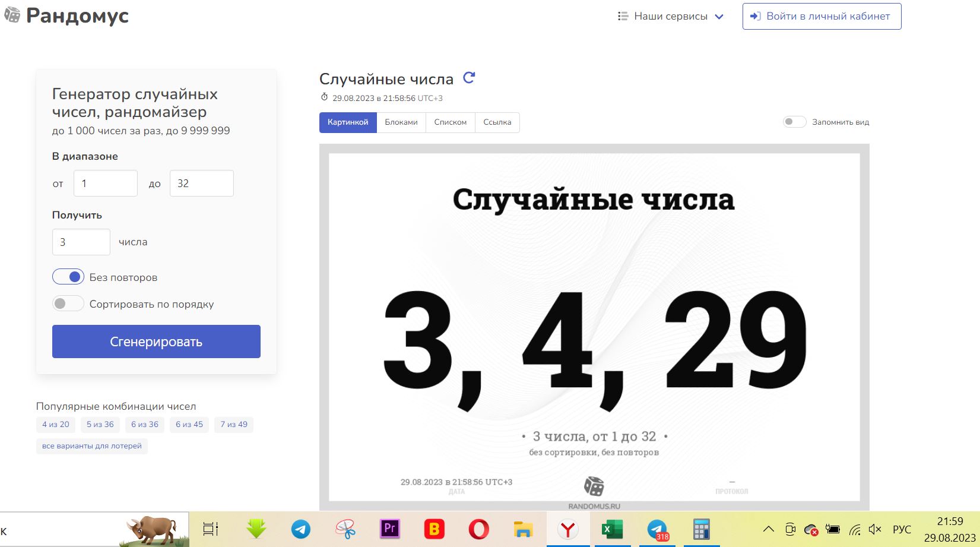Image resolution: width=980 pixels, height=547 pixels.
Task: Show hidden system tray icons
Action: point(768,529)
